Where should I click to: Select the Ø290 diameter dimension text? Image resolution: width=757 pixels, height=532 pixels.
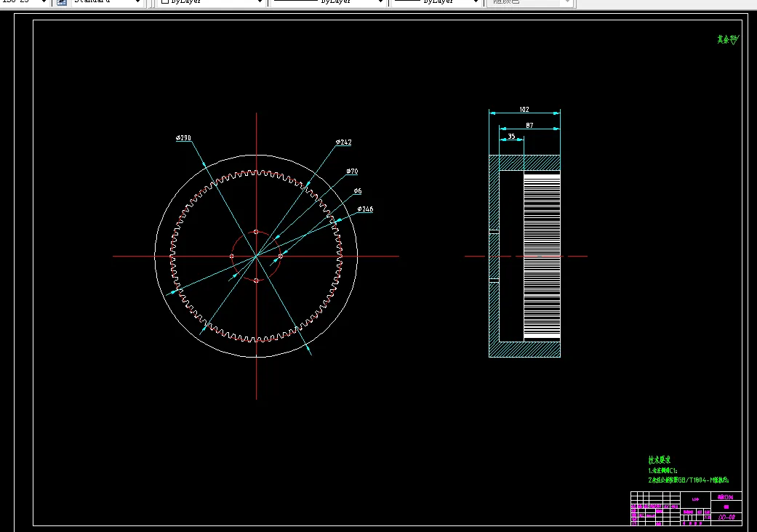point(183,138)
